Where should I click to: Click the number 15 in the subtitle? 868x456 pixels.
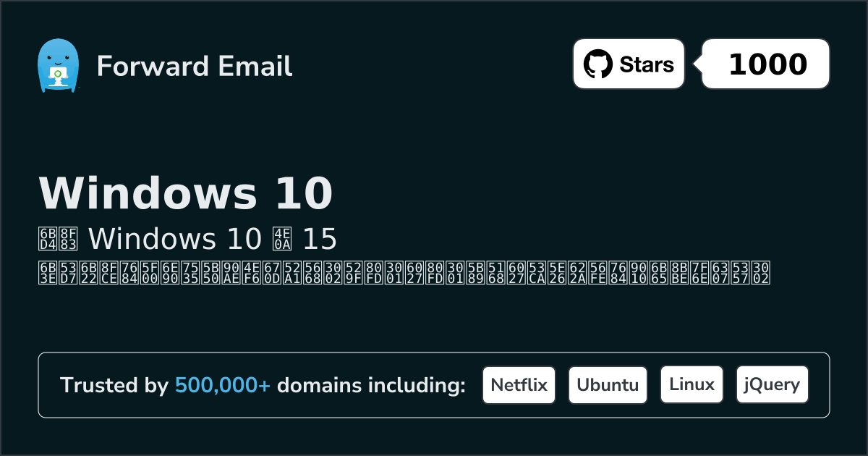pyautogui.click(x=319, y=238)
